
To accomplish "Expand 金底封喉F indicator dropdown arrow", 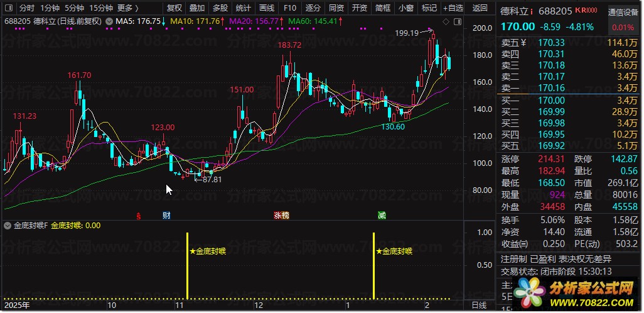I will pos(8,226).
